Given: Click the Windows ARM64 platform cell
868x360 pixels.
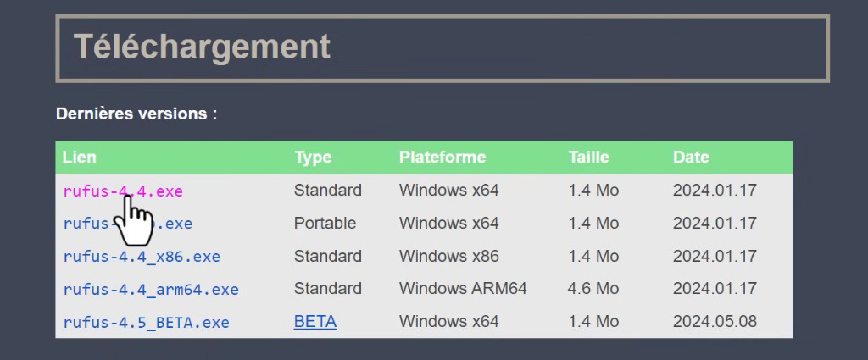Looking at the screenshot, I should point(463,289).
